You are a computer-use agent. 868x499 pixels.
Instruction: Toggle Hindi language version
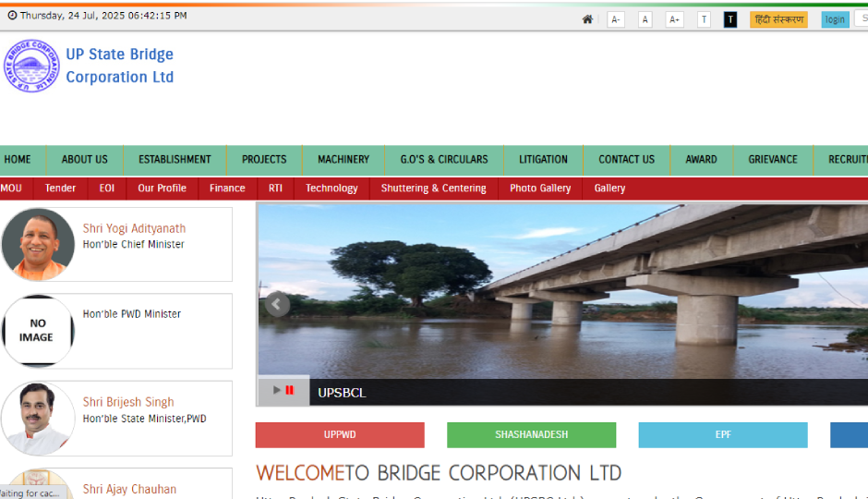[x=778, y=19]
